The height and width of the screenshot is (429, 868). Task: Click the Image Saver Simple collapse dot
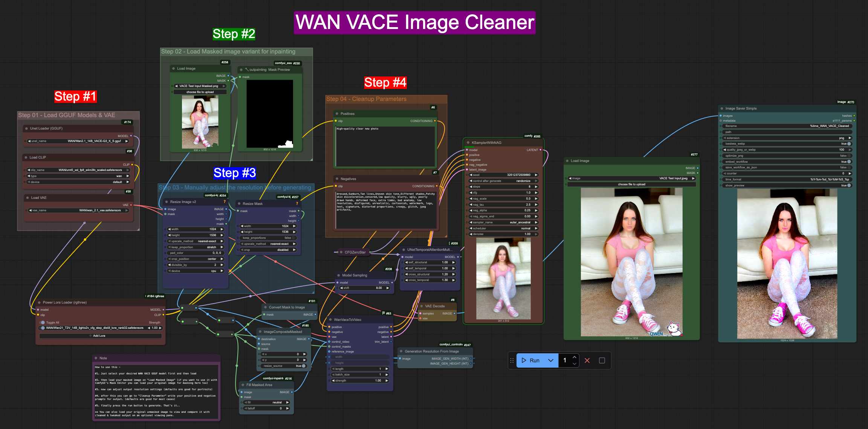pyautogui.click(x=722, y=108)
